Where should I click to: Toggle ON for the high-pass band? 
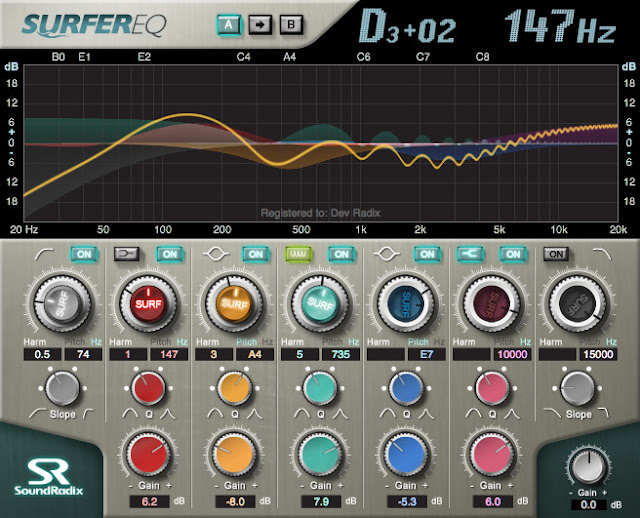(x=84, y=254)
